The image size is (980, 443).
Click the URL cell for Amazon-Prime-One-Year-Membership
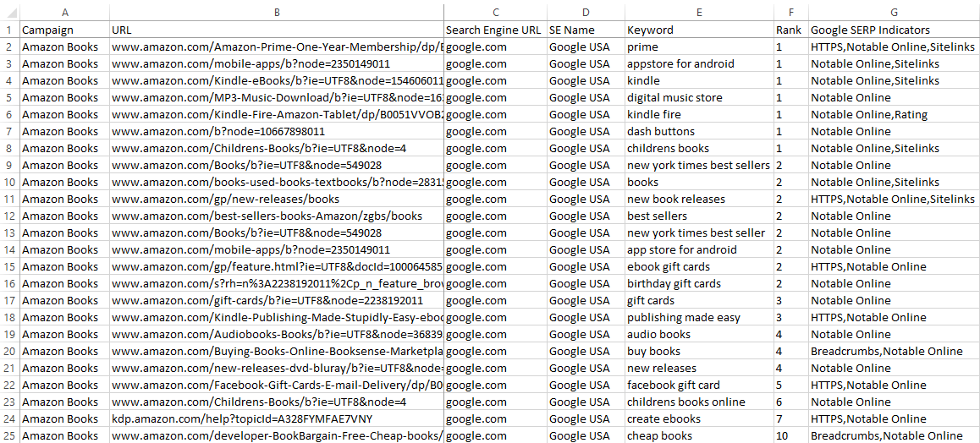pos(277,46)
